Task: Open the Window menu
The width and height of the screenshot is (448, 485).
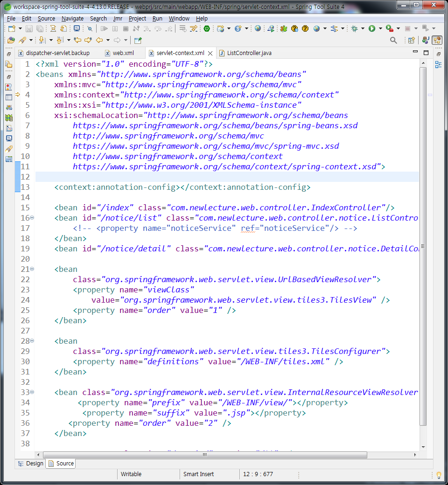Action: click(x=179, y=19)
